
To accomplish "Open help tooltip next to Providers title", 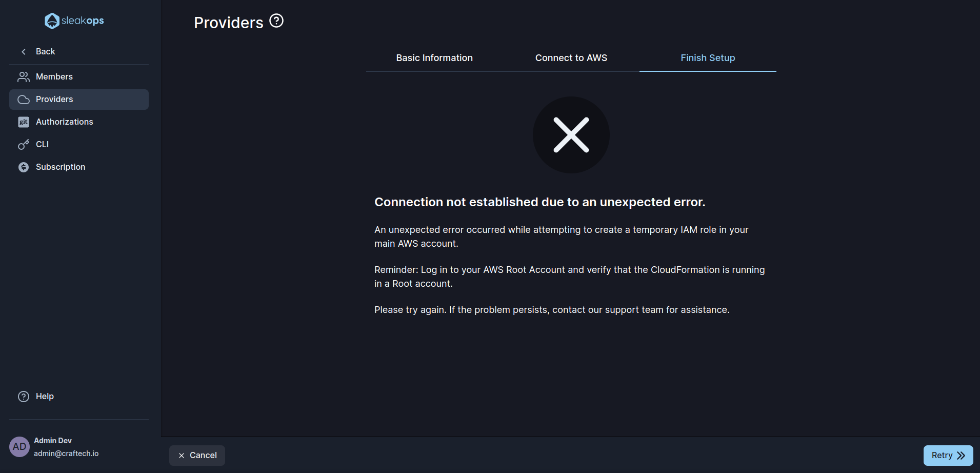I will pyautogui.click(x=276, y=21).
